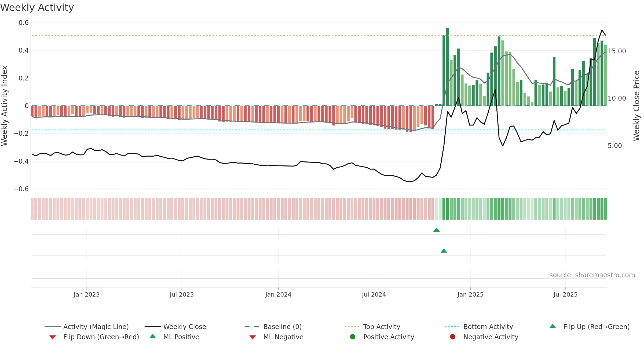Viewport: 644px width, 362px height.
Task: Toggle Flip Down (Green→Red) legend entry
Action: pyautogui.click(x=94, y=337)
